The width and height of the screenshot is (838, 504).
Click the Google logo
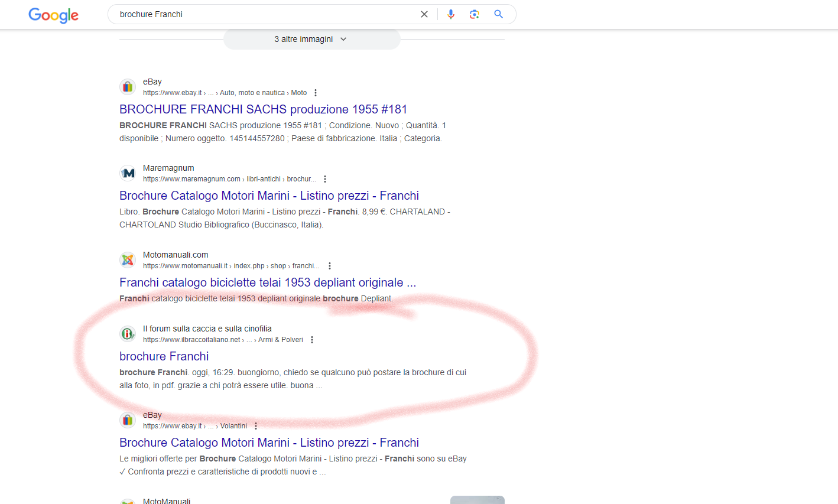53,15
